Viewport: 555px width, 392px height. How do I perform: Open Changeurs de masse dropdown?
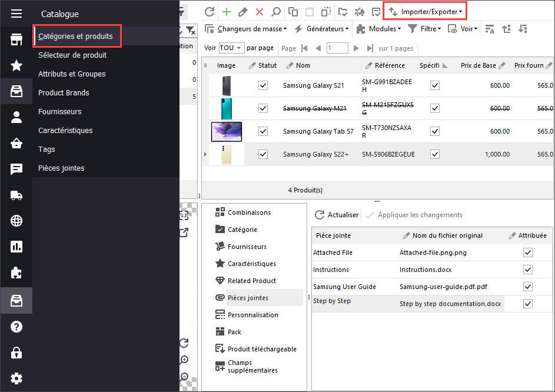[x=246, y=29]
